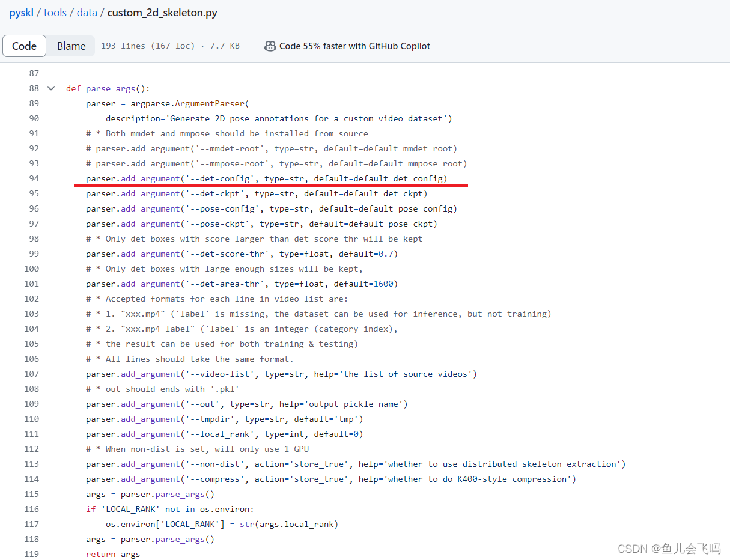Select line number 94

click(x=34, y=178)
